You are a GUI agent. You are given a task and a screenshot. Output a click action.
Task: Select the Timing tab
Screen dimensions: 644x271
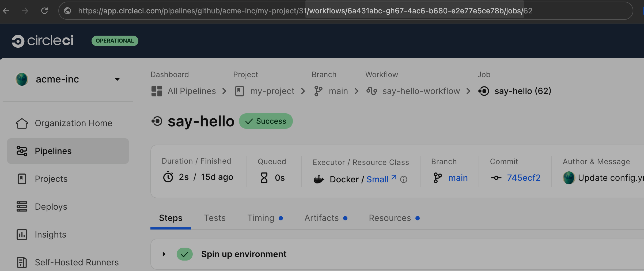click(x=260, y=218)
